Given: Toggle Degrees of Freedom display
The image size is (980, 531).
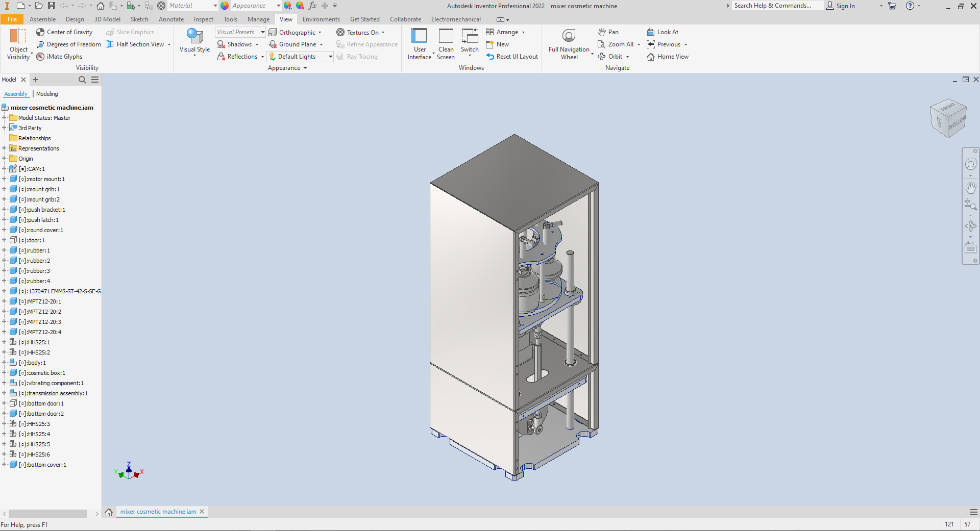Looking at the screenshot, I should point(68,44).
